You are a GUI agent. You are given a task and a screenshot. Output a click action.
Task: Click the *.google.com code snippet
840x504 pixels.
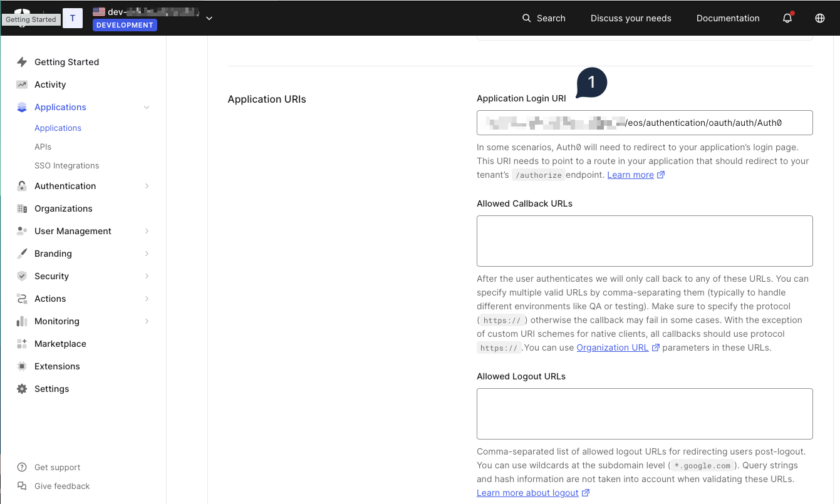(x=702, y=466)
